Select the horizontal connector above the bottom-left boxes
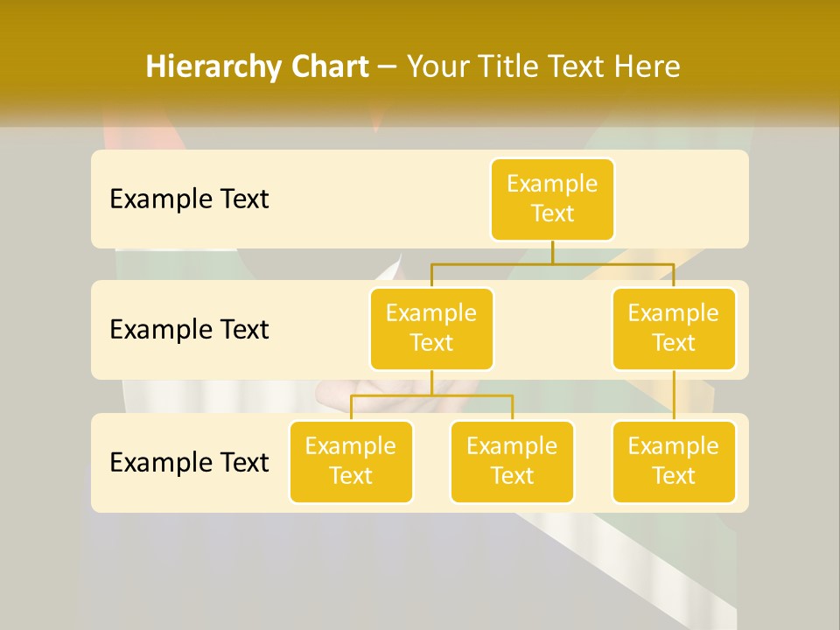Screen dimensions: 840x630 pyautogui.click(x=431, y=395)
